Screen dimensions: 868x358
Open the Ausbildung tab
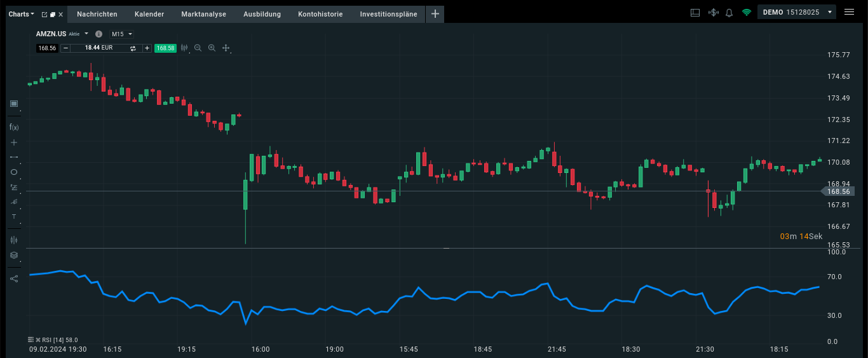262,14
